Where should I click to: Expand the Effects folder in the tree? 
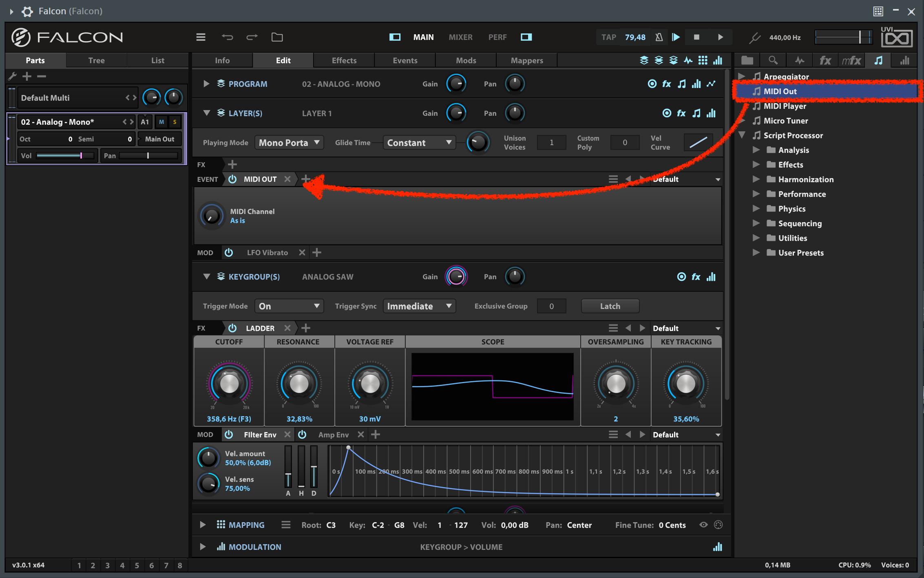click(x=756, y=165)
